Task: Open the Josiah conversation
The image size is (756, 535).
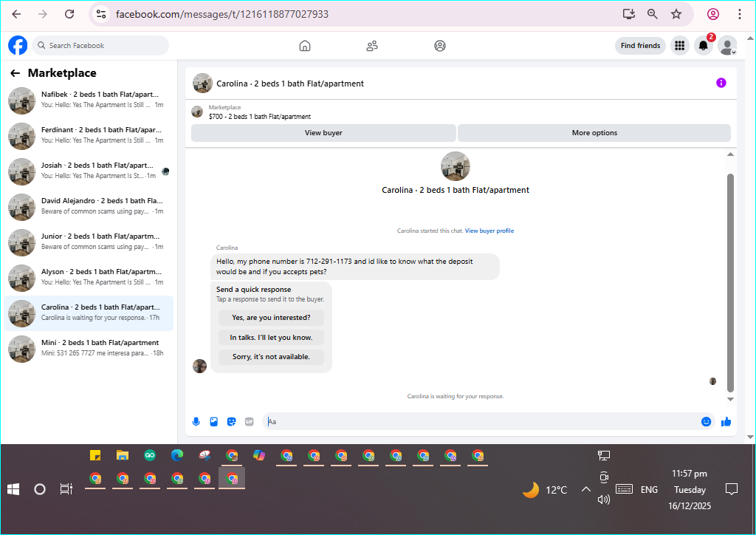Action: pyautogui.click(x=89, y=171)
